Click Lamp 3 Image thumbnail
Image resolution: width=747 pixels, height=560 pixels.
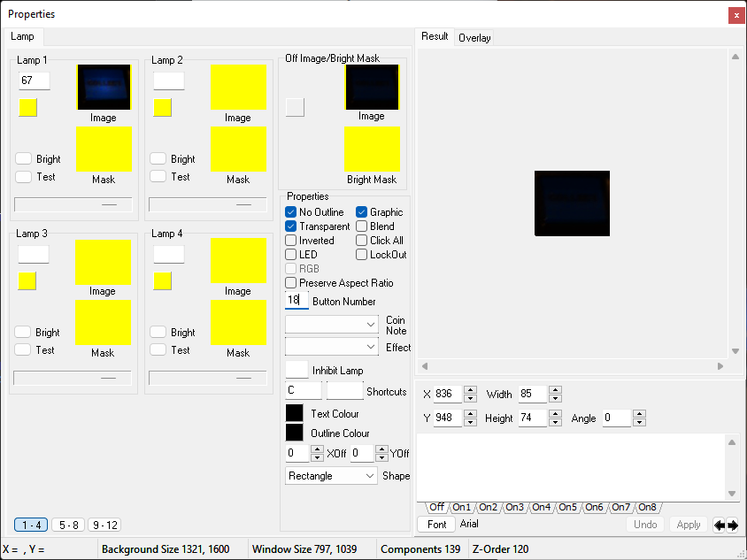pos(103,262)
